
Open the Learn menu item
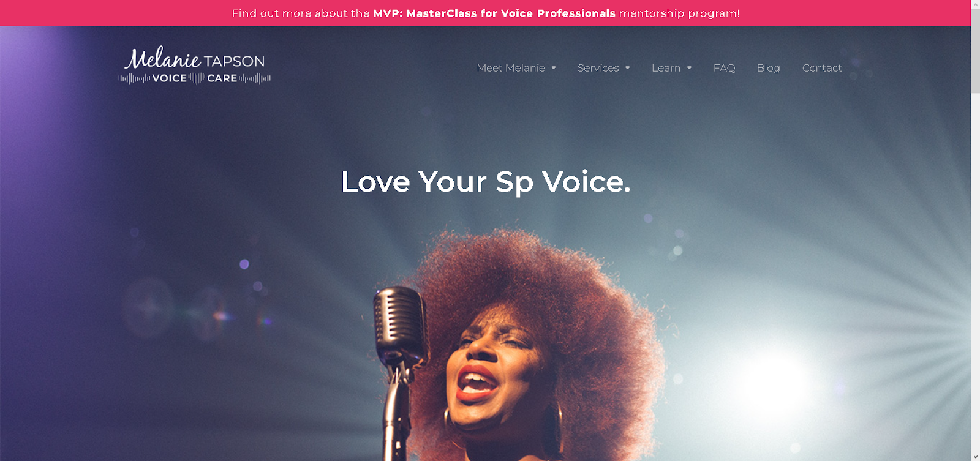point(666,68)
